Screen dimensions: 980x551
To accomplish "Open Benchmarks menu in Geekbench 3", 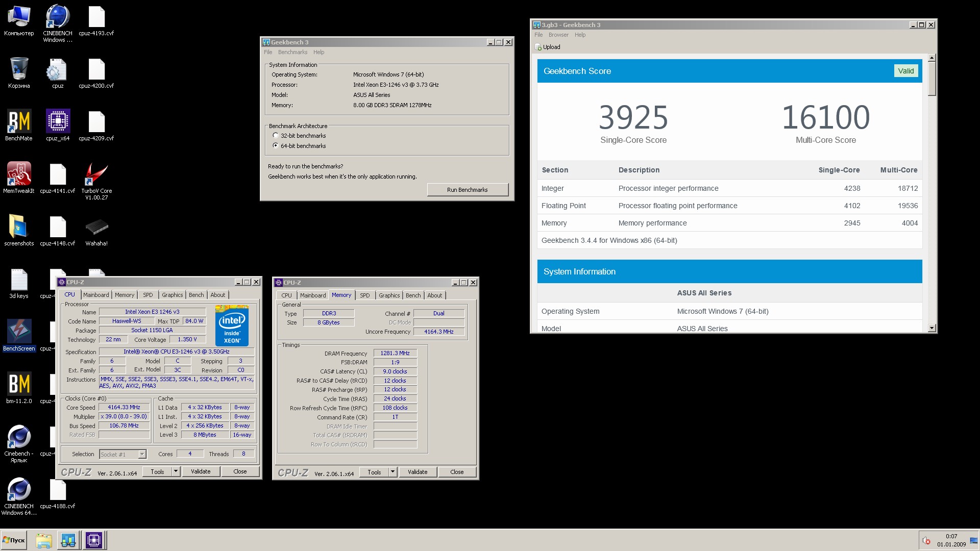I will tap(292, 52).
